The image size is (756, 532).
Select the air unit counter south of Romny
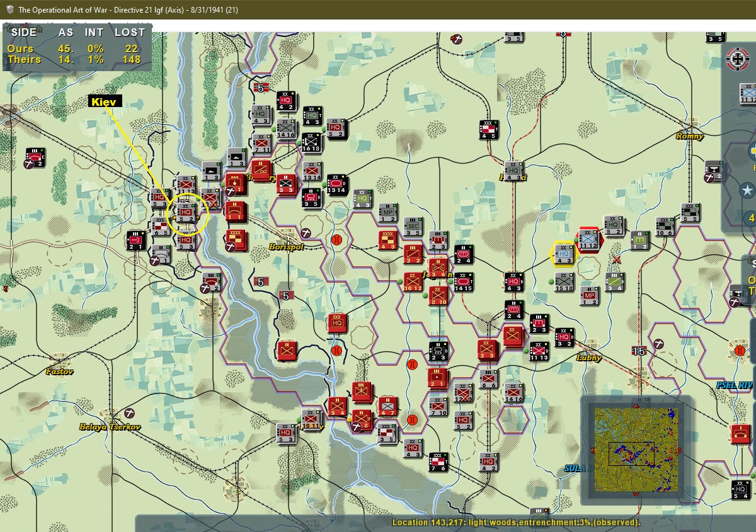point(715,171)
